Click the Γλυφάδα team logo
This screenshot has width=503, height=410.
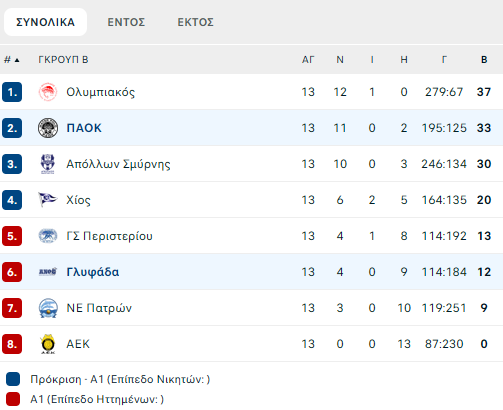(48, 272)
